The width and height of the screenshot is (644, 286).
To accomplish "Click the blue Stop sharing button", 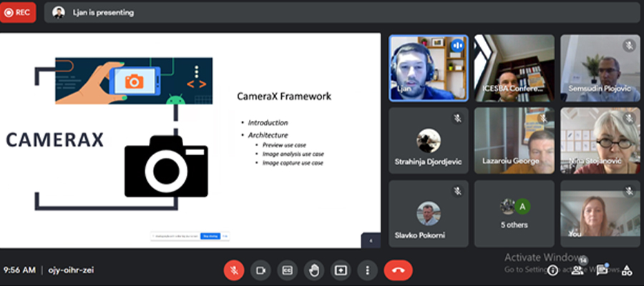I will [x=209, y=235].
